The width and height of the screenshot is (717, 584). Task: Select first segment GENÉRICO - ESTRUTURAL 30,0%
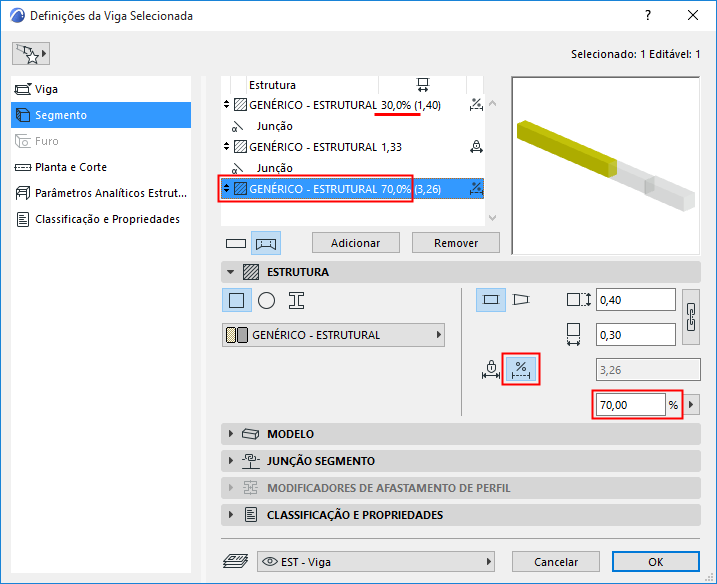(x=353, y=105)
